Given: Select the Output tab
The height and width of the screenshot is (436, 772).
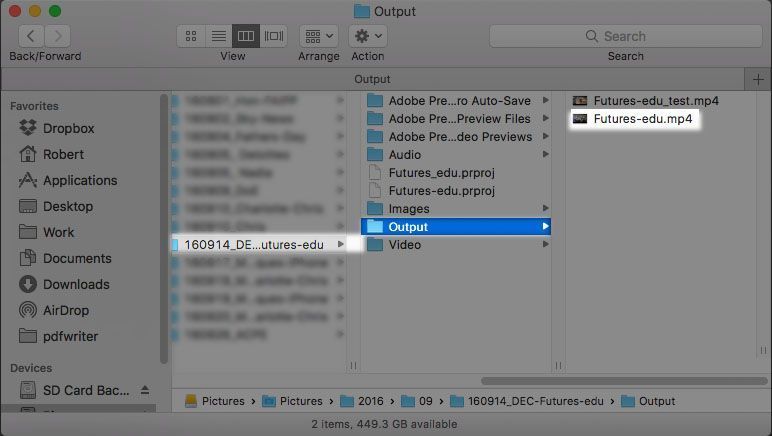Looking at the screenshot, I should 372,79.
